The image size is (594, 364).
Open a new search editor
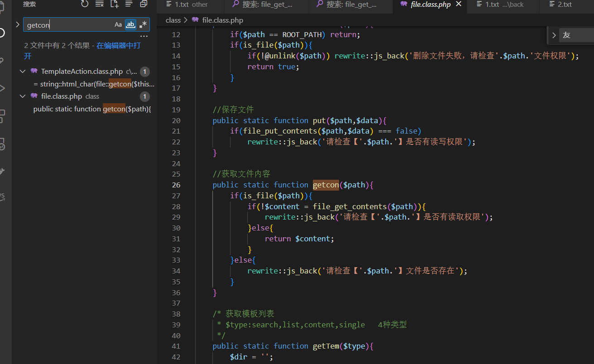click(x=114, y=4)
